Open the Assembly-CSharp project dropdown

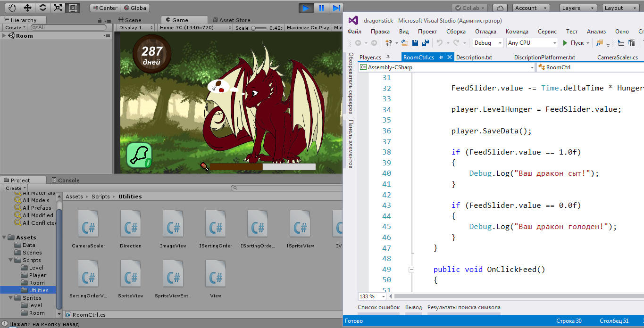[447, 67]
